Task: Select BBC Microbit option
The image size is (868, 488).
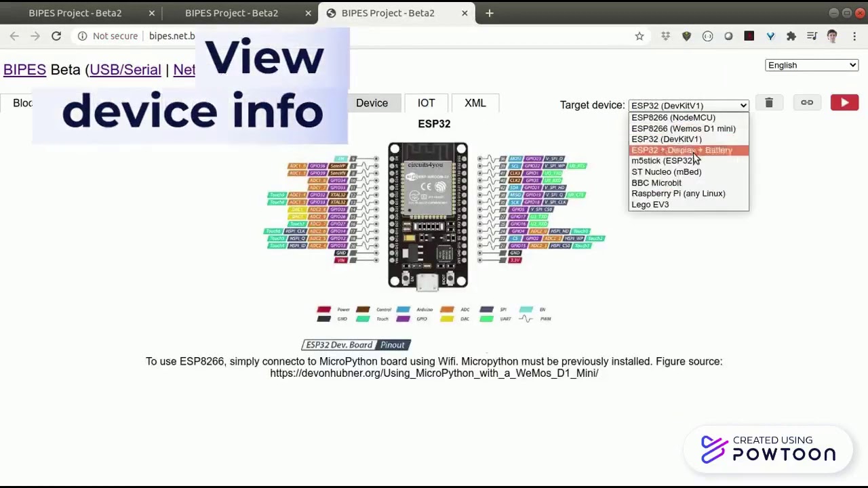Action: (x=688, y=182)
